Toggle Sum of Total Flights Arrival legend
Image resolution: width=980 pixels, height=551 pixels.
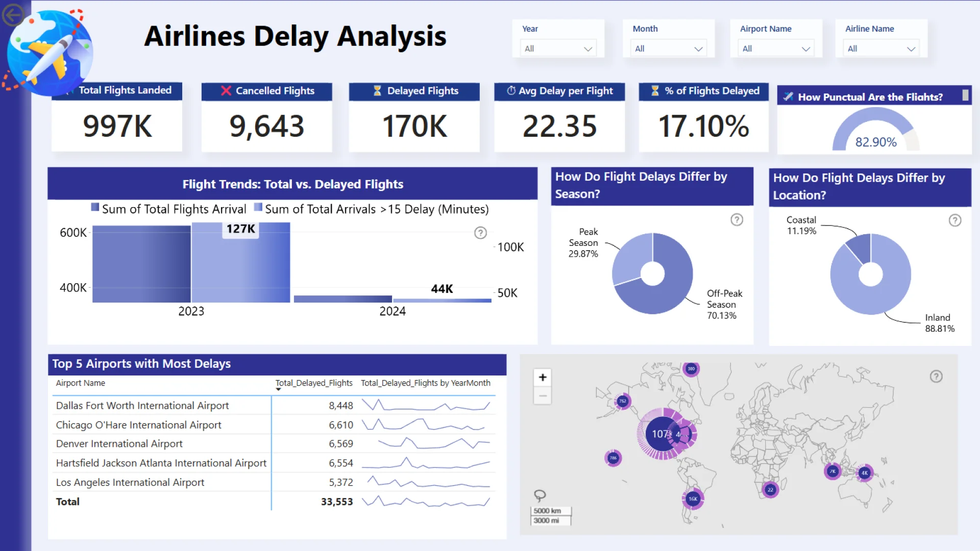click(169, 209)
